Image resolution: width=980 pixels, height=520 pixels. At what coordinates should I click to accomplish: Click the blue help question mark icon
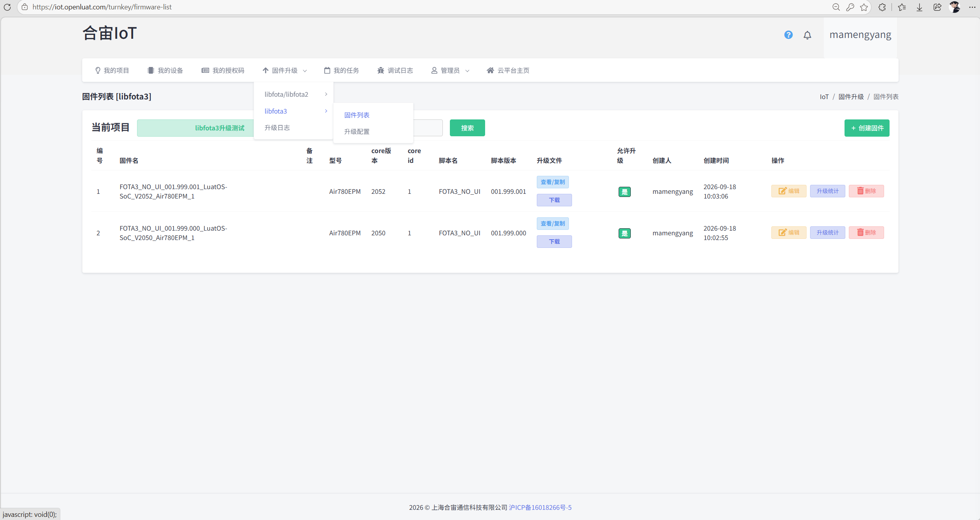pyautogui.click(x=789, y=35)
